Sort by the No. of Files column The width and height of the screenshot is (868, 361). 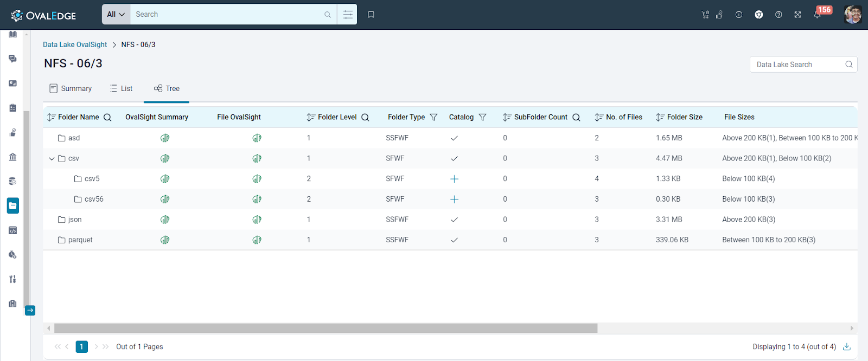point(599,117)
